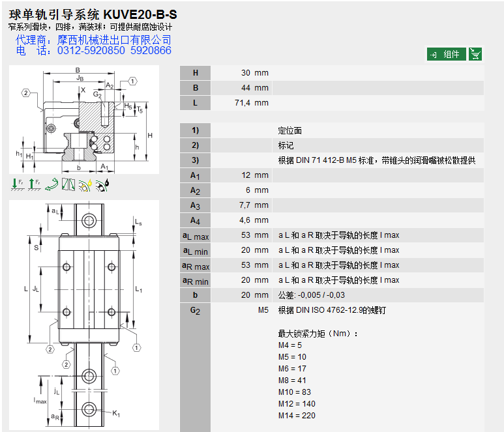
Task: Open the cross-section drawing of the carriage
Action: click(83, 119)
